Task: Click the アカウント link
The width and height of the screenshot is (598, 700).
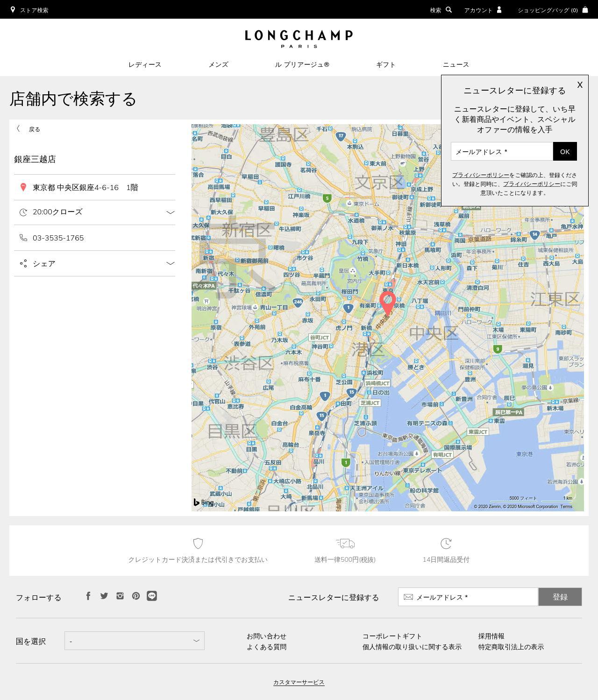Action: click(478, 10)
